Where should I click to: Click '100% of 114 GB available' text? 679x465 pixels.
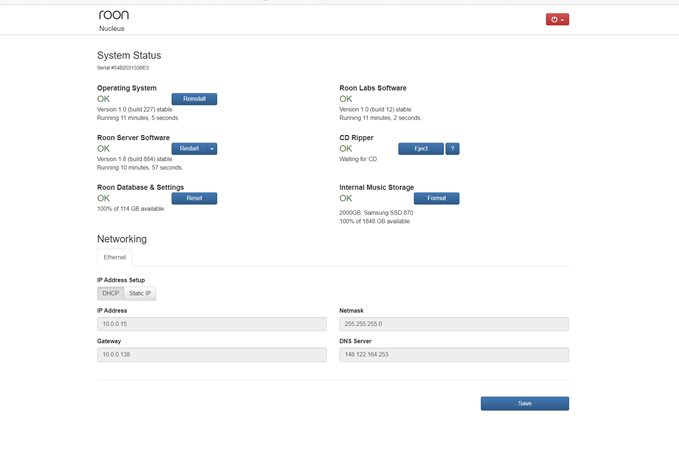point(131,209)
